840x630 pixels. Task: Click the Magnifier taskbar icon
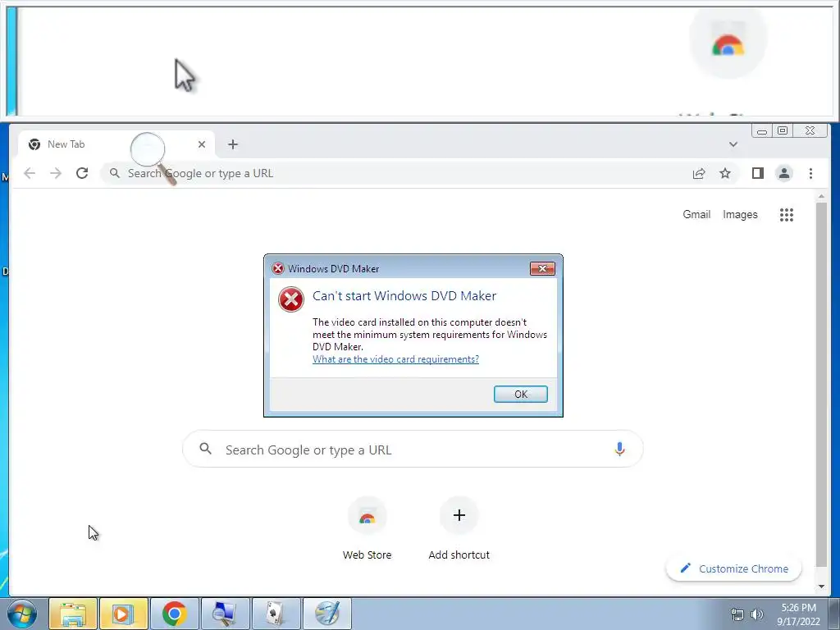point(226,614)
